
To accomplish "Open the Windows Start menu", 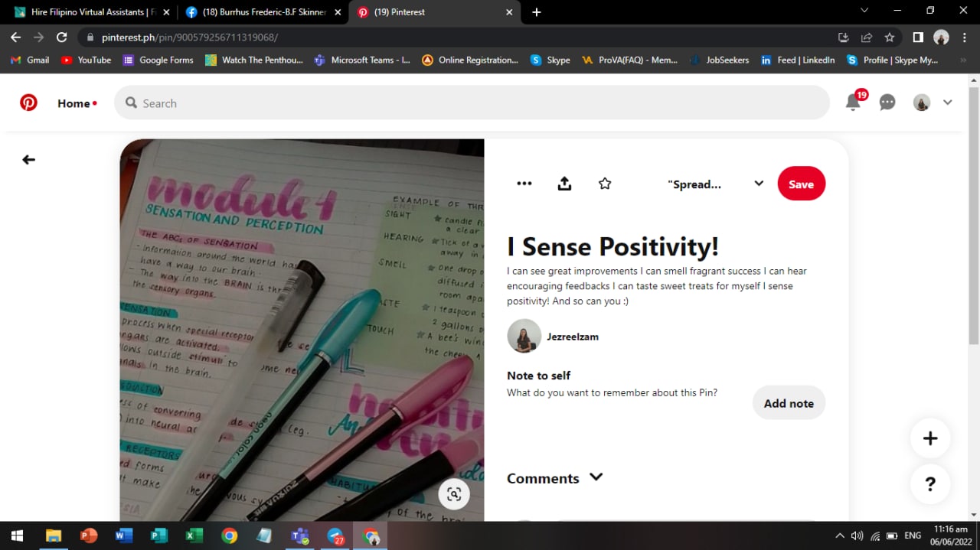I will (x=17, y=536).
